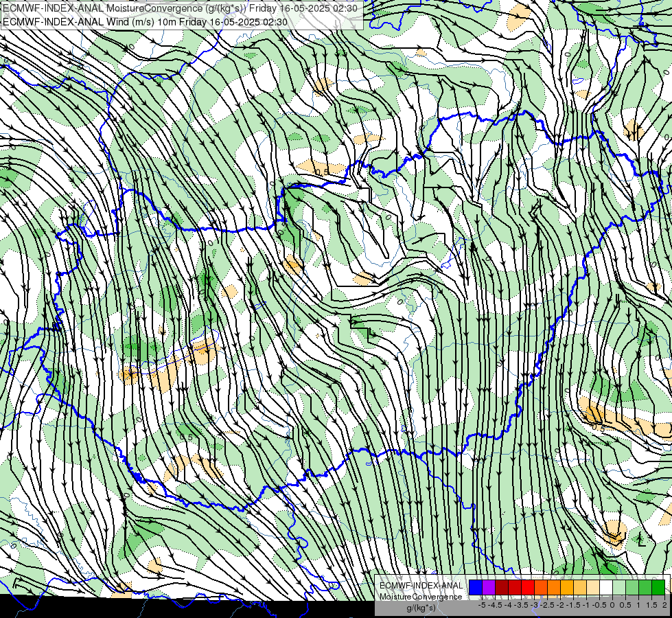Click the bright red swatch between -3.5 and -3
Image resolution: width=672 pixels, height=618 pixels.
528,587
